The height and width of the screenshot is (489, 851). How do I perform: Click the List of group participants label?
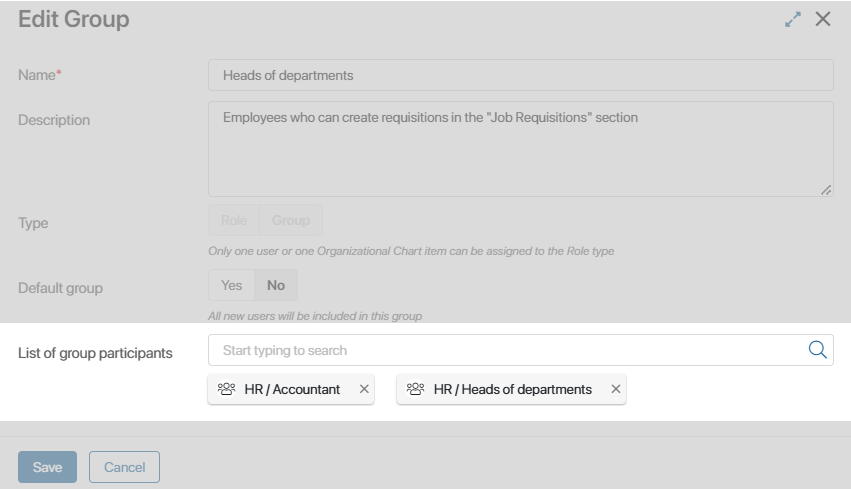[x=95, y=353]
